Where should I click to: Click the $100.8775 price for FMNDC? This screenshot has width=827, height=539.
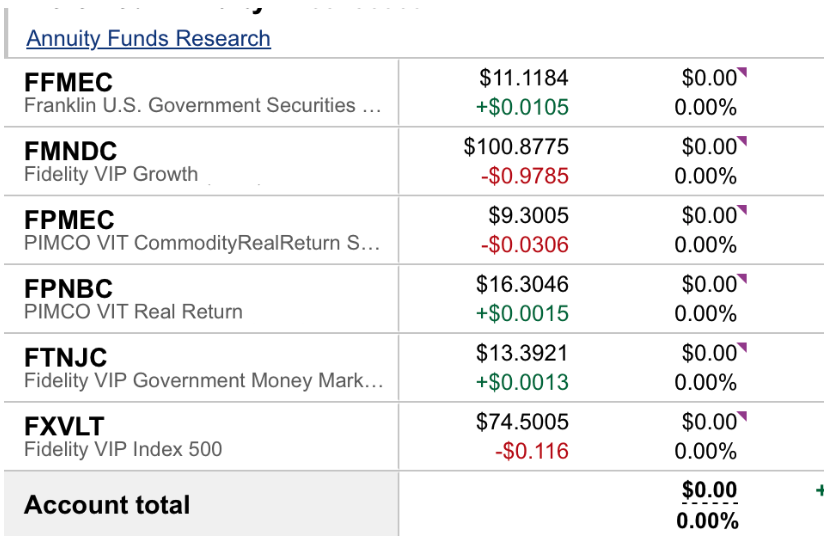pos(516,148)
